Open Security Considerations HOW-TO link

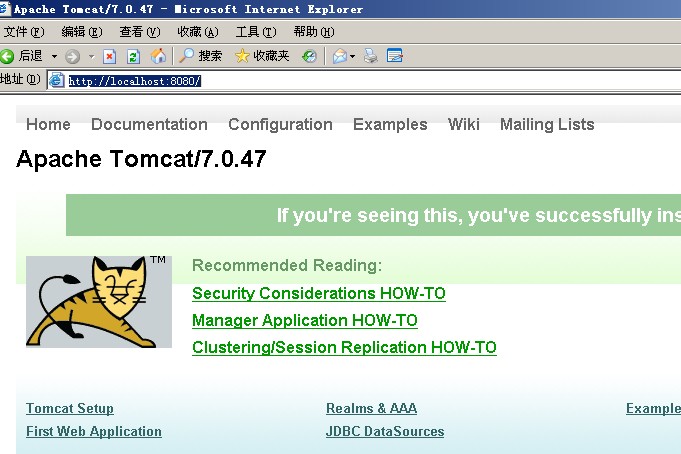(319, 293)
